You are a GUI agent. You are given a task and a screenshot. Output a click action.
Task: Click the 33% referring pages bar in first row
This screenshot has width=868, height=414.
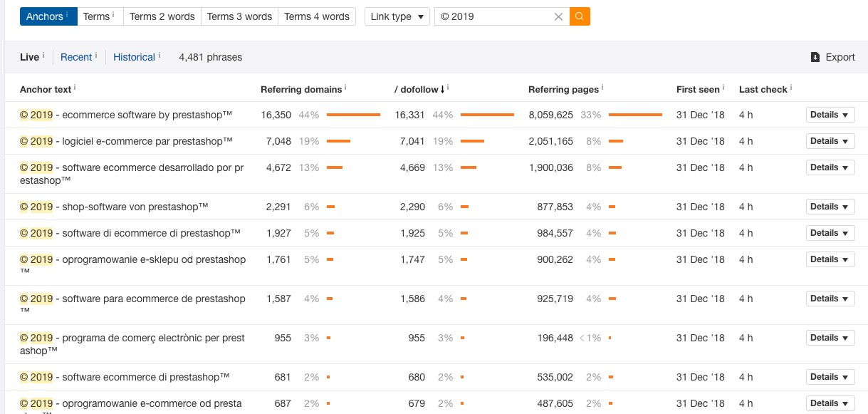635,115
